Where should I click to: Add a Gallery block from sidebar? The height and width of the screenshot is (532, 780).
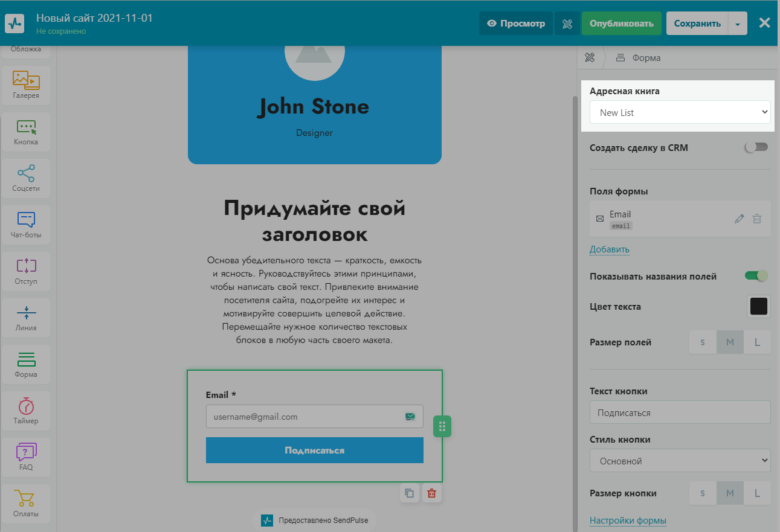(x=26, y=85)
